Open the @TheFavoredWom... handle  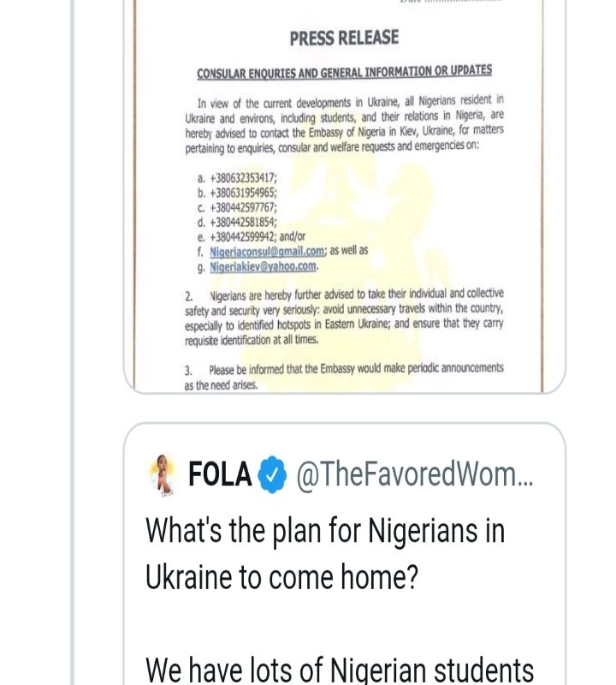(414, 474)
